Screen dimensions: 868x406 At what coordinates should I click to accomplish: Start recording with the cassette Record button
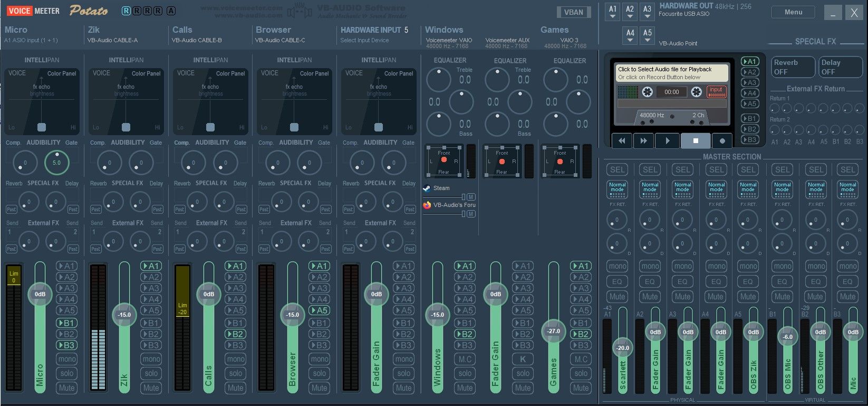[x=722, y=140]
